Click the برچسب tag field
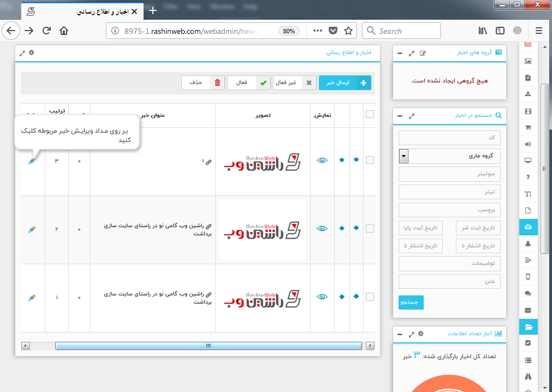 [449, 210]
